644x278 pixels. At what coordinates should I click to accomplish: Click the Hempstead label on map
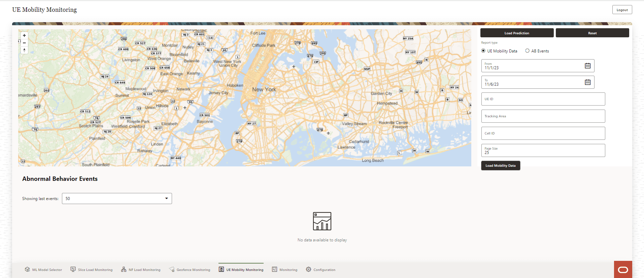coord(387,103)
